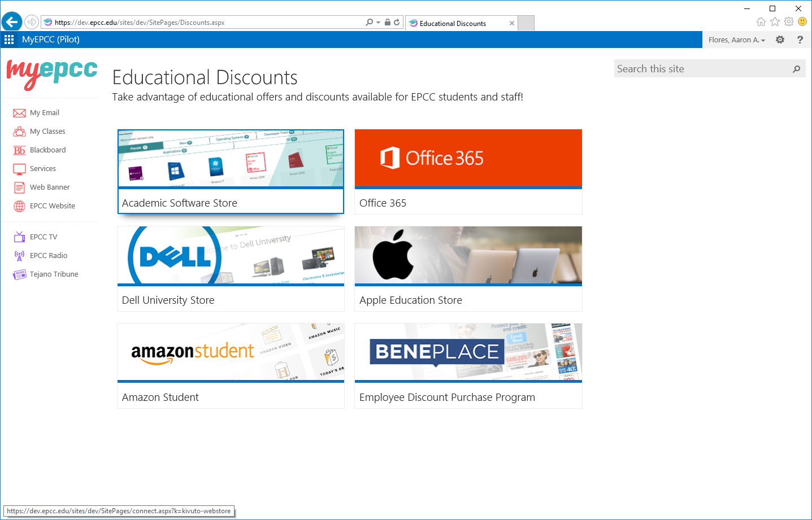812x520 pixels.
Task: Select the Educational Discounts browser tab
Action: (x=461, y=23)
